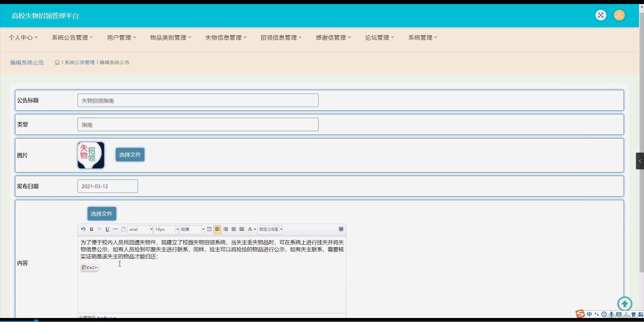Image resolution: width=644 pixels, height=322 pixels.
Task: Click the Undo icon in the editor toolbar
Action: tap(83, 229)
